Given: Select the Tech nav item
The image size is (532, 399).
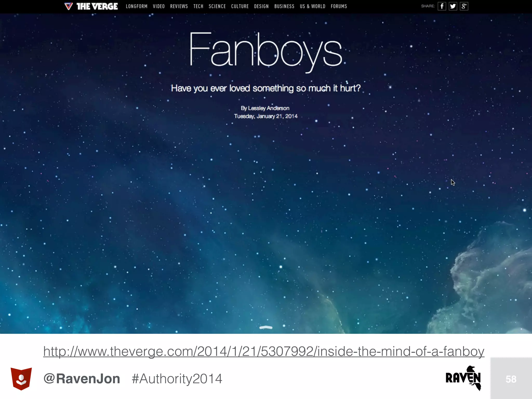Looking at the screenshot, I should click(x=198, y=6).
